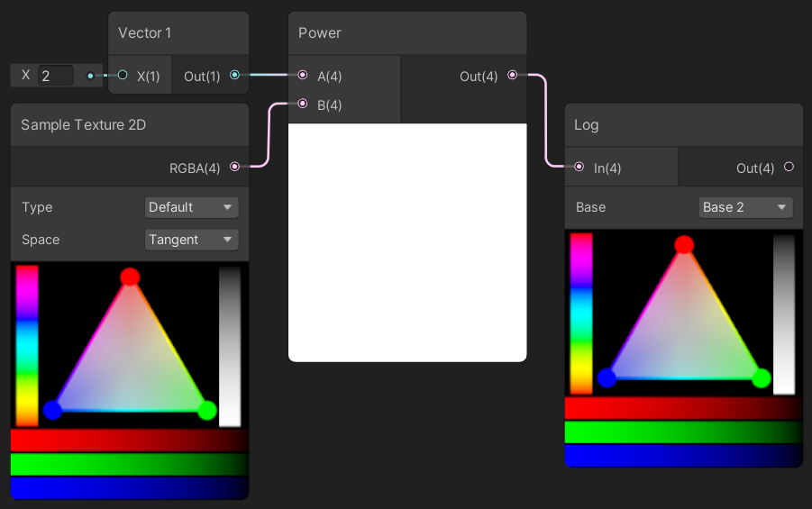Click the RGBA(4) output port on Sample Texture 2D
Screen dimensions: 812x509
tap(235, 167)
